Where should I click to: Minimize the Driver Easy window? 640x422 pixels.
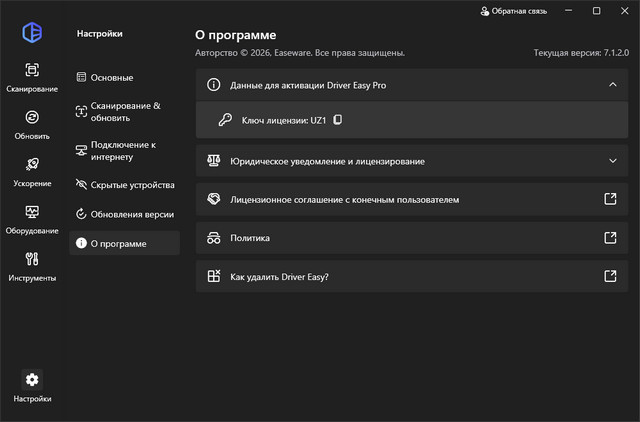pyautogui.click(x=568, y=11)
